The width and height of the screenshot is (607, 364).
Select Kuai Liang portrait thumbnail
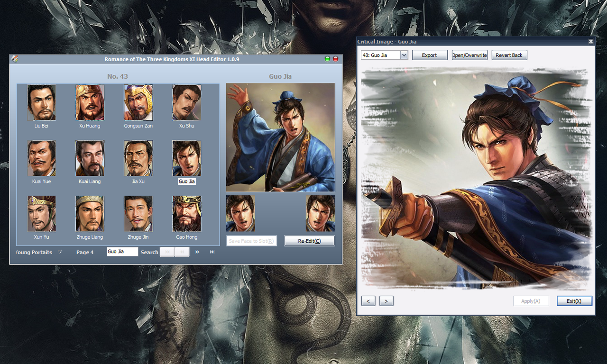(90, 158)
